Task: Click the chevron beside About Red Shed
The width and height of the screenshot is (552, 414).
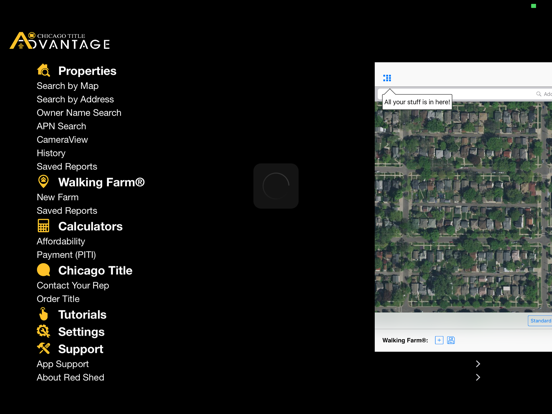Action: coord(478,377)
